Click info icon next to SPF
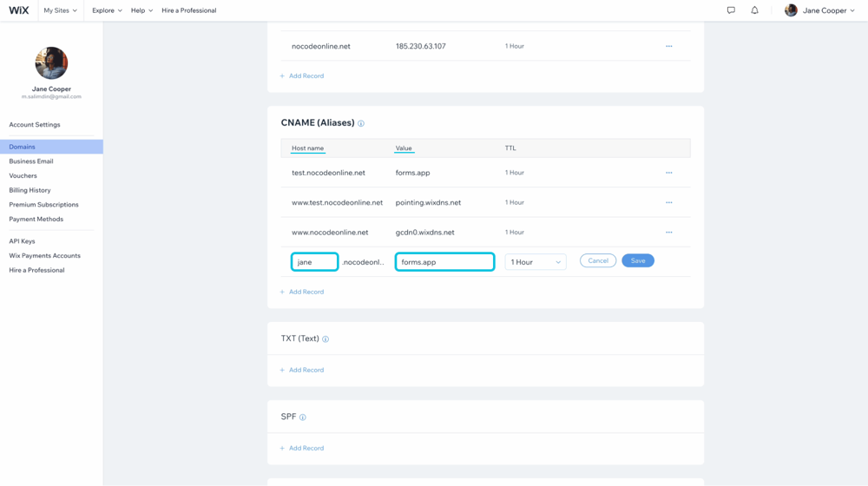Screen dimensions: 868x486 coord(303,417)
